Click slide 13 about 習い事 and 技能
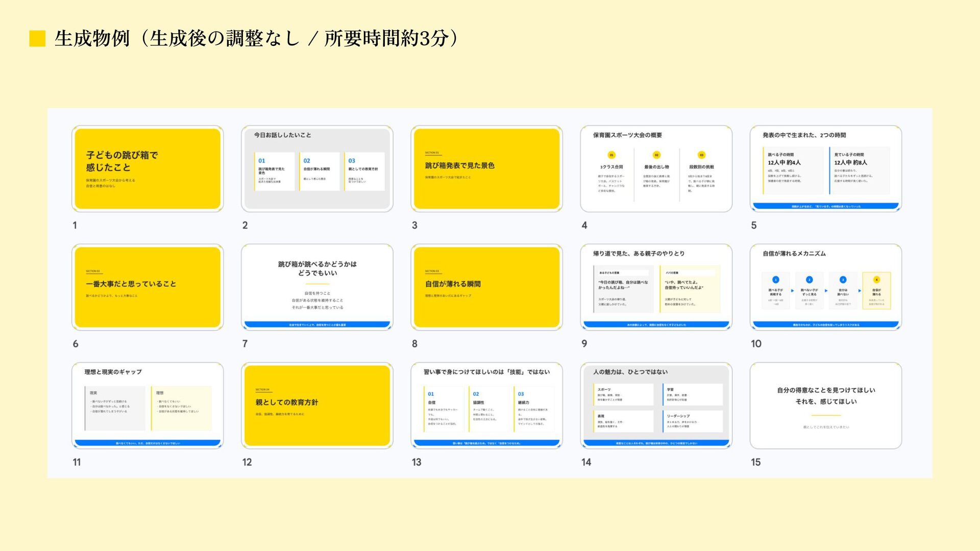Image resolution: width=980 pixels, height=551 pixels. click(486, 406)
